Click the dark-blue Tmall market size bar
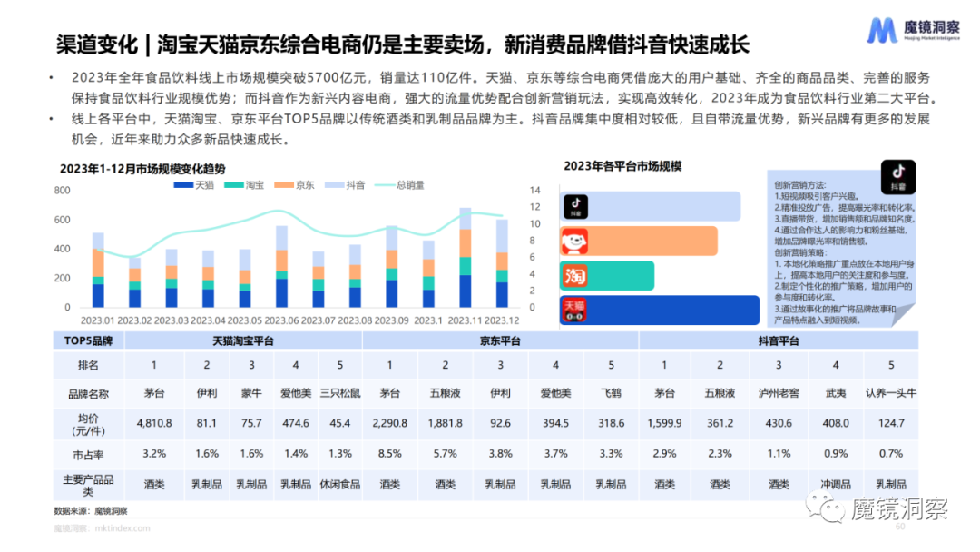 point(660,310)
